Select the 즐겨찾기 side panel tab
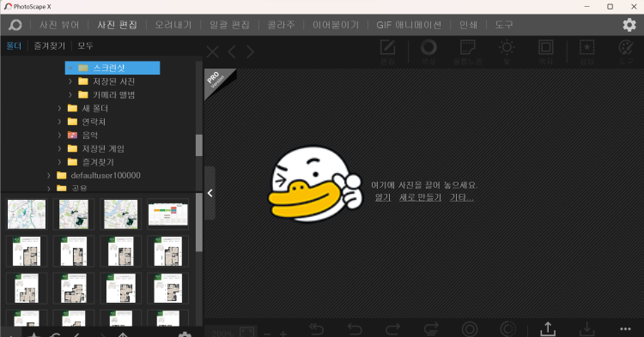 tap(49, 46)
